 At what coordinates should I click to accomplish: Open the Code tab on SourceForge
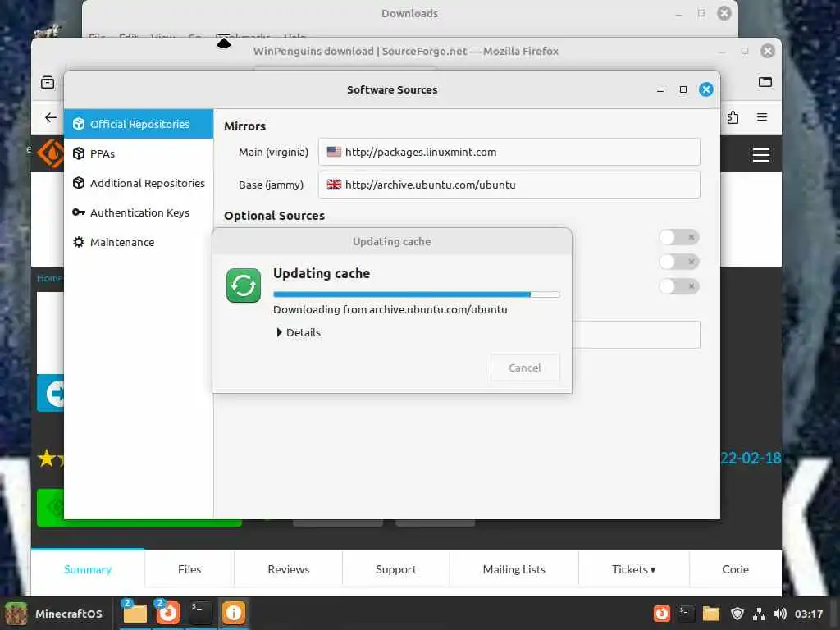click(x=736, y=569)
